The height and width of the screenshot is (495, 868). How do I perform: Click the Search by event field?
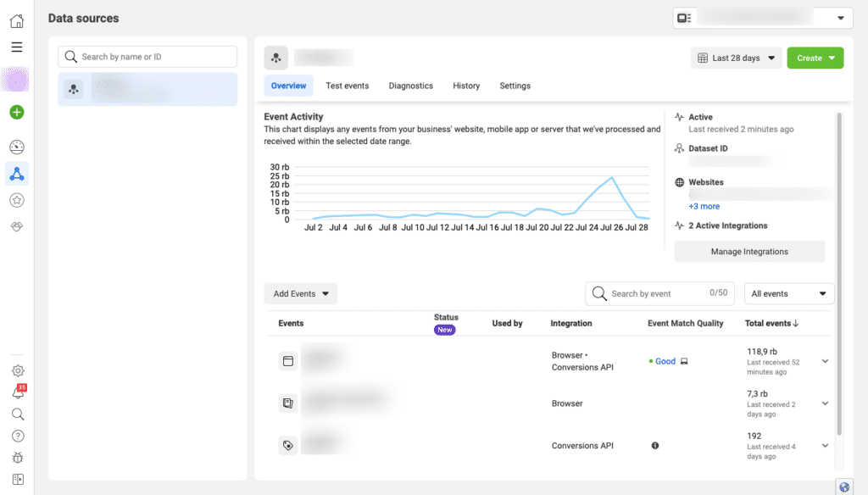659,293
